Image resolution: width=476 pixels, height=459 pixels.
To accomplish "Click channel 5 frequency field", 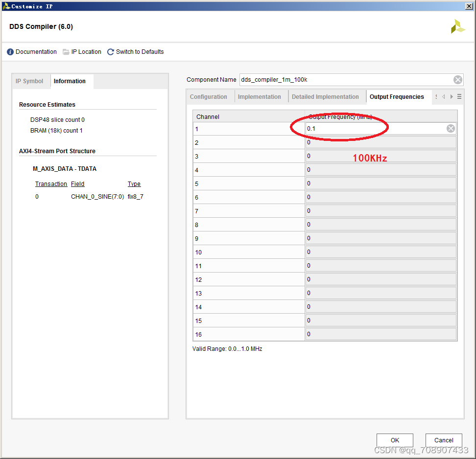I will point(381,183).
